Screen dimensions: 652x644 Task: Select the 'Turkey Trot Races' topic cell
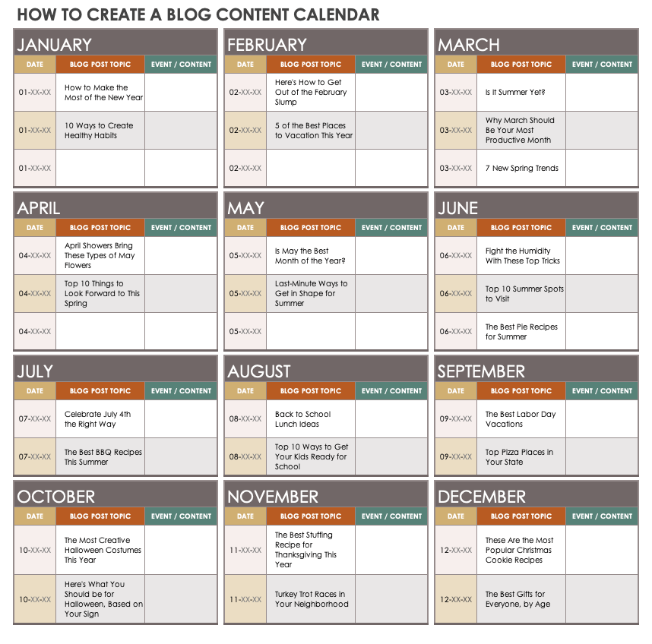310,599
